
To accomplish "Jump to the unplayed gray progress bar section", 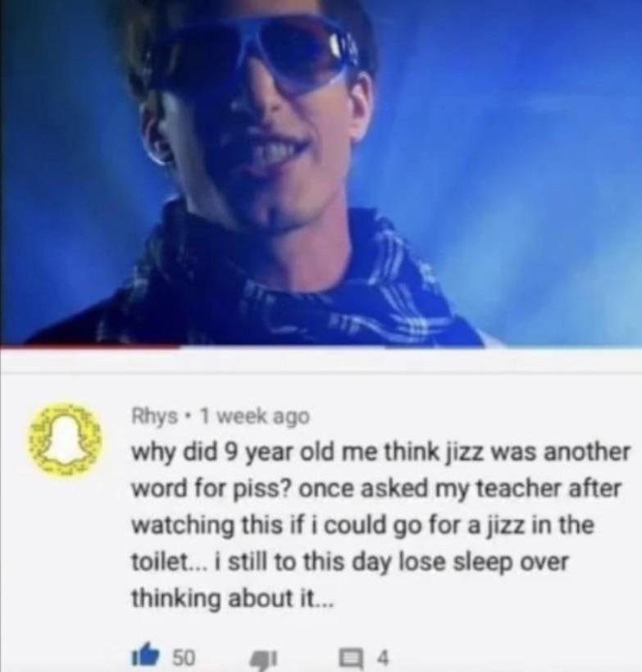I will tap(411, 347).
